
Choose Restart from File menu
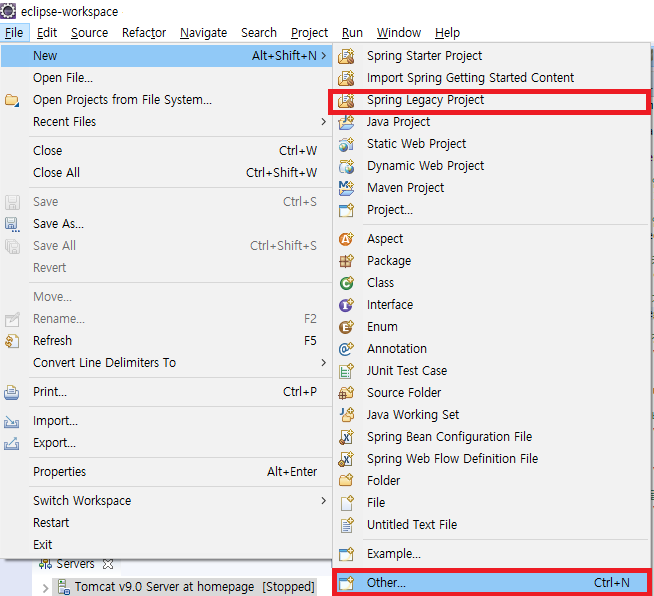(x=166, y=523)
